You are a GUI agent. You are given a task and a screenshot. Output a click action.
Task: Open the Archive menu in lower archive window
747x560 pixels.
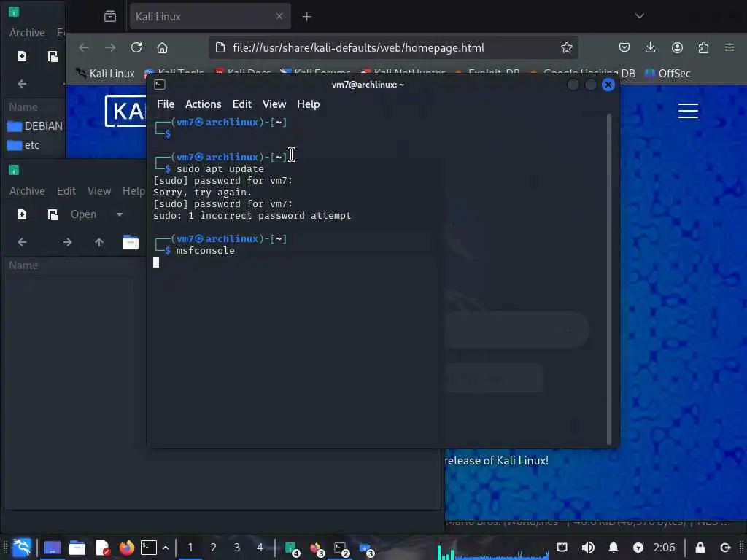27,191
